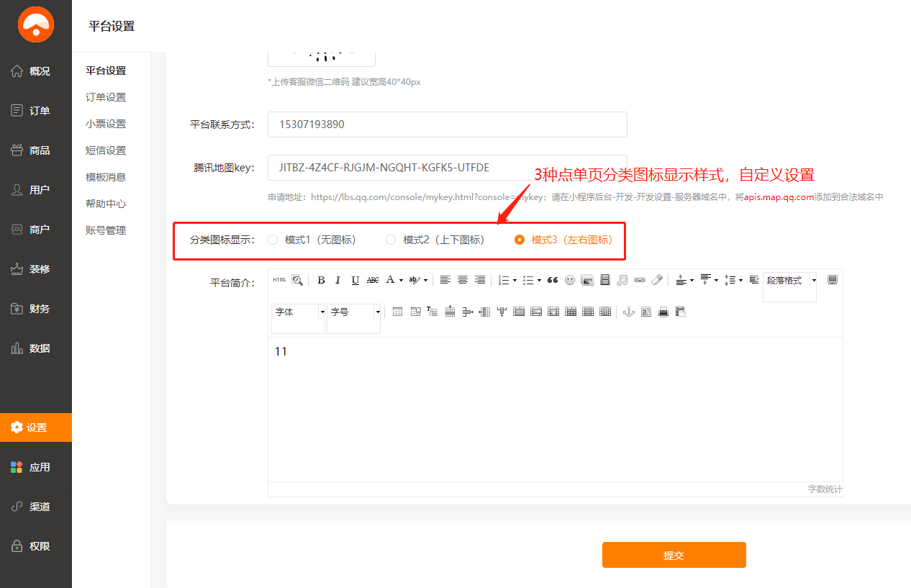Open 应用 in the left sidebar

click(x=36, y=467)
